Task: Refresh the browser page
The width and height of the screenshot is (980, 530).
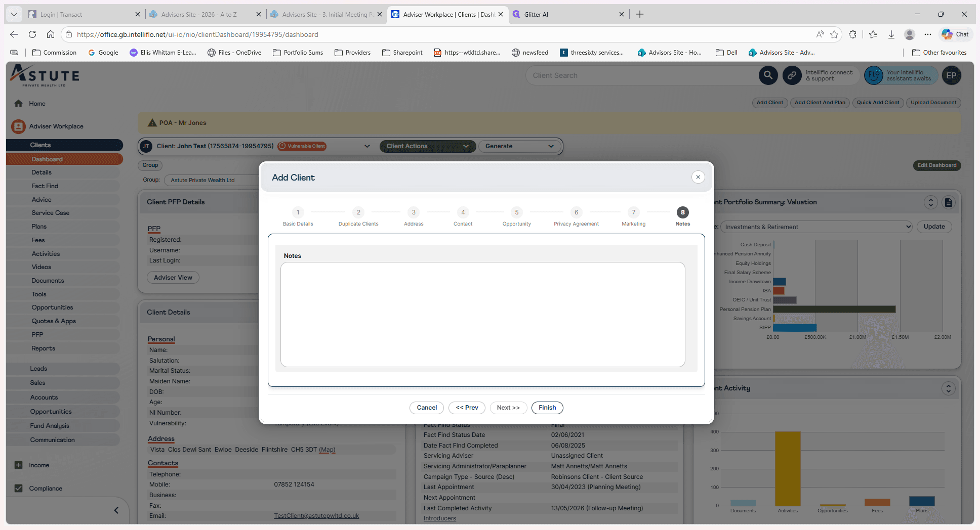Action: [32, 34]
